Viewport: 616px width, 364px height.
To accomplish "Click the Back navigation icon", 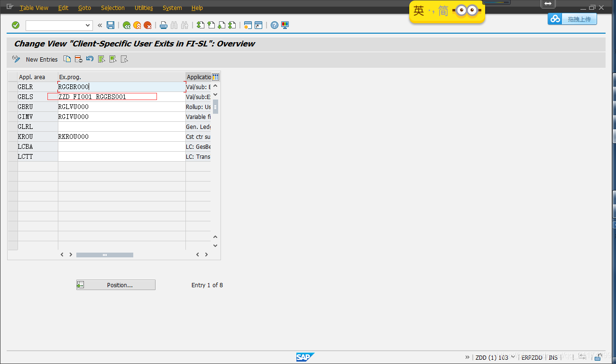I will point(126,25).
